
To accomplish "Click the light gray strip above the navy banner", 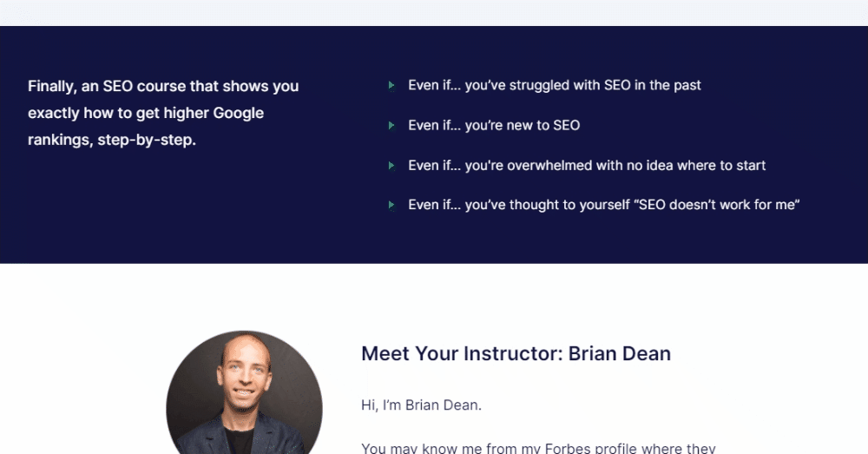I will click(x=434, y=13).
